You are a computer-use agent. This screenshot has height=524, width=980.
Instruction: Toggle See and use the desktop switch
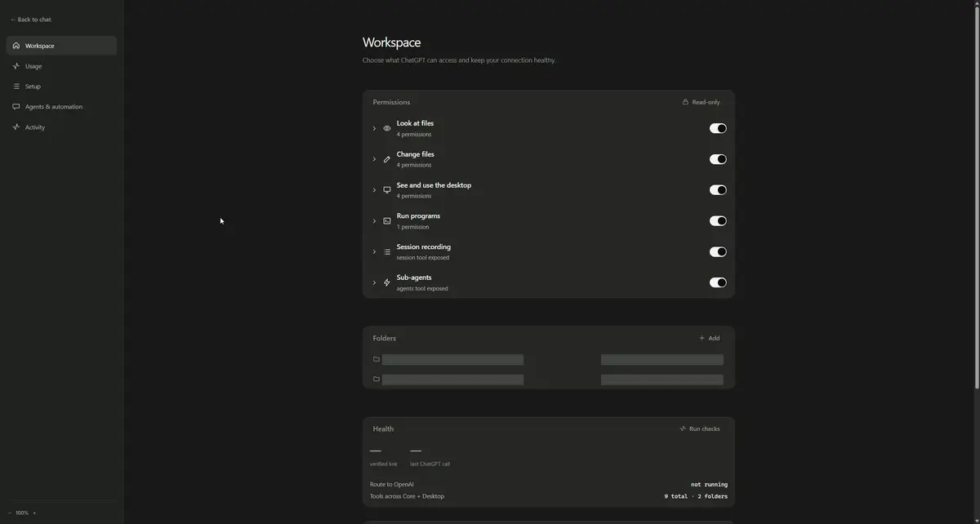[x=718, y=190]
